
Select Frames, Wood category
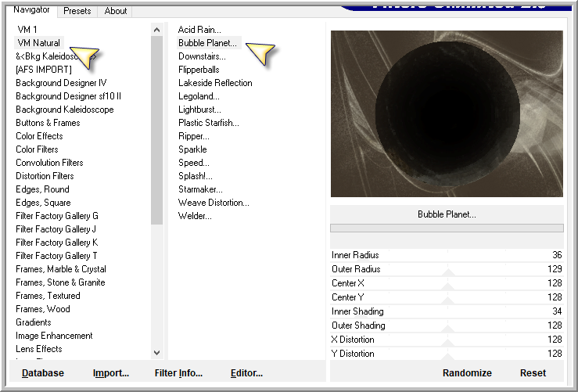coord(43,308)
